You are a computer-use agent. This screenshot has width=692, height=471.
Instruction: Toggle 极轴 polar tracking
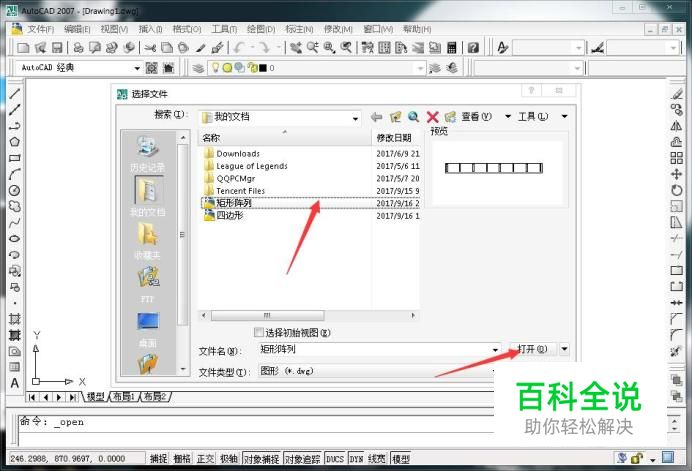pyautogui.click(x=229, y=459)
